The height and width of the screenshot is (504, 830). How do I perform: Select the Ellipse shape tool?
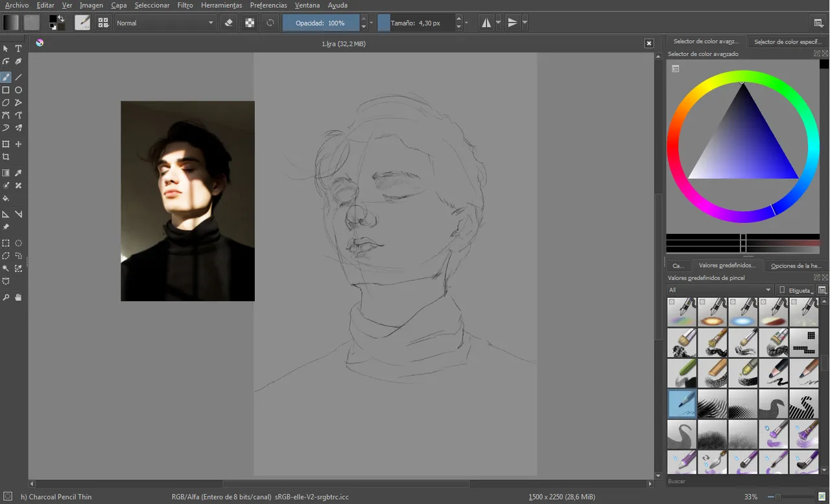pos(18,90)
